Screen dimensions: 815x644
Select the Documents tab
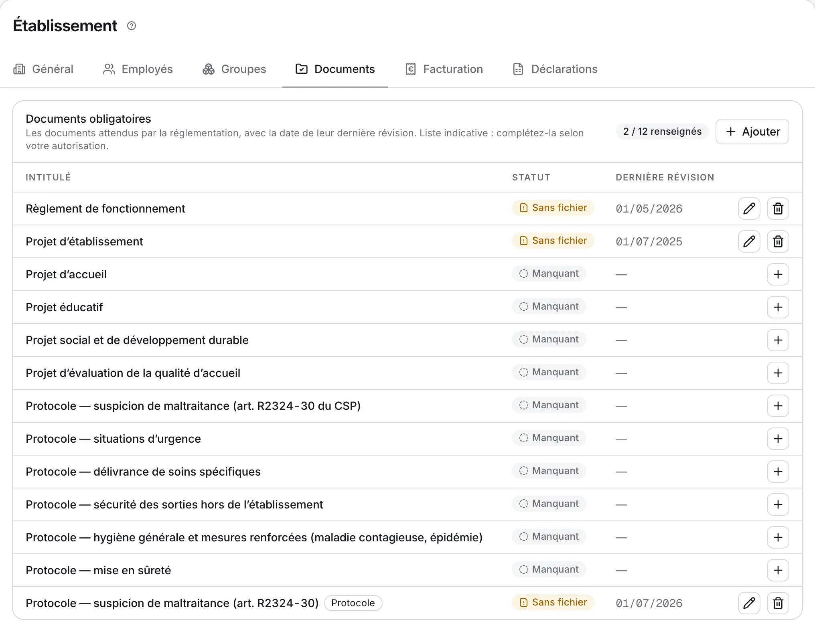click(335, 69)
